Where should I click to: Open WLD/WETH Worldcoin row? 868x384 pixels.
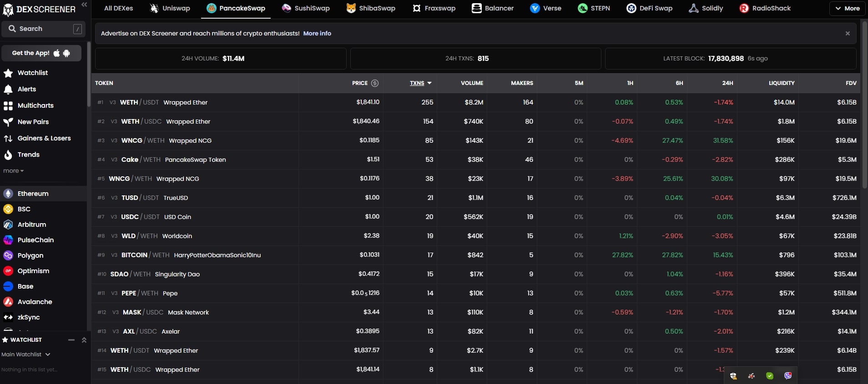(476, 236)
